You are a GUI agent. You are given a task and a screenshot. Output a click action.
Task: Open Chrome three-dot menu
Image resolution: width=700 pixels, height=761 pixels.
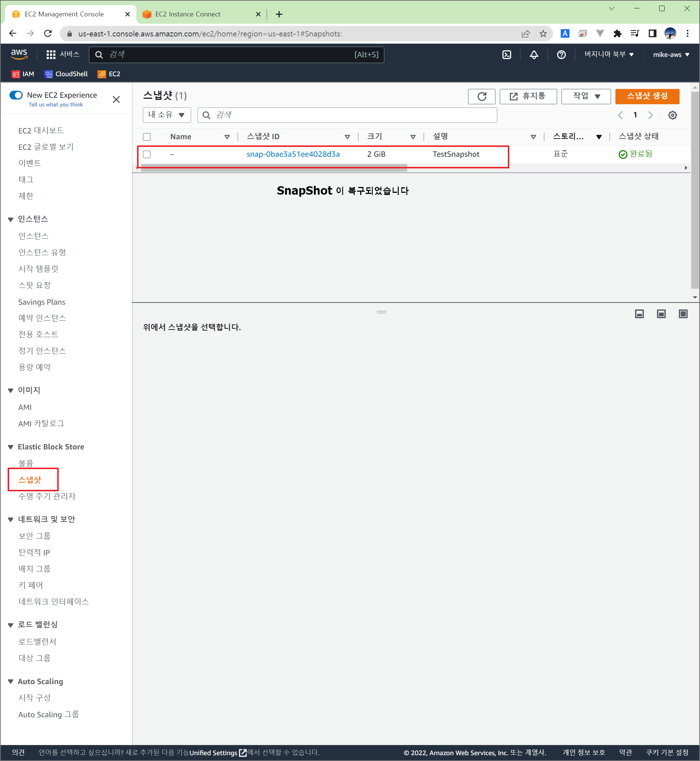tap(687, 33)
